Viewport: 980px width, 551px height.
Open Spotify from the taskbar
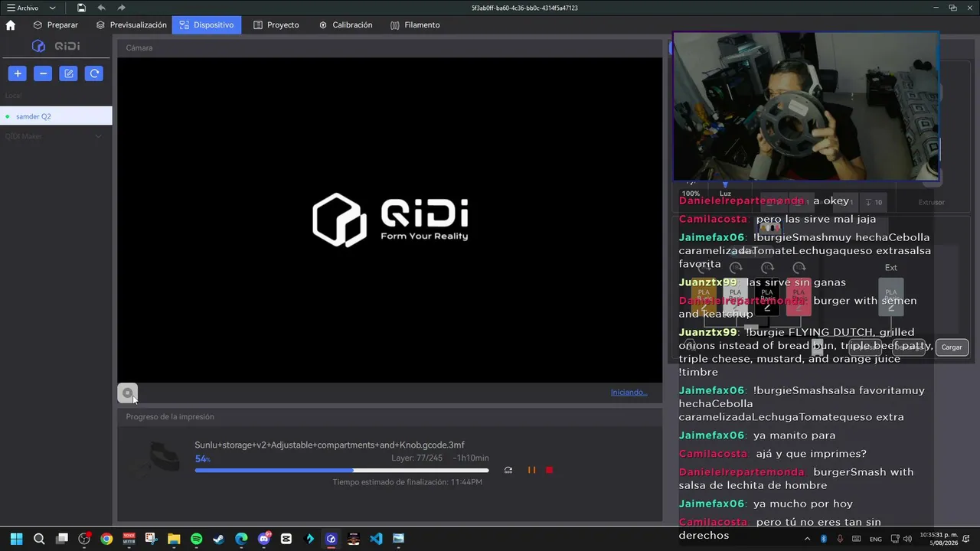(196, 539)
